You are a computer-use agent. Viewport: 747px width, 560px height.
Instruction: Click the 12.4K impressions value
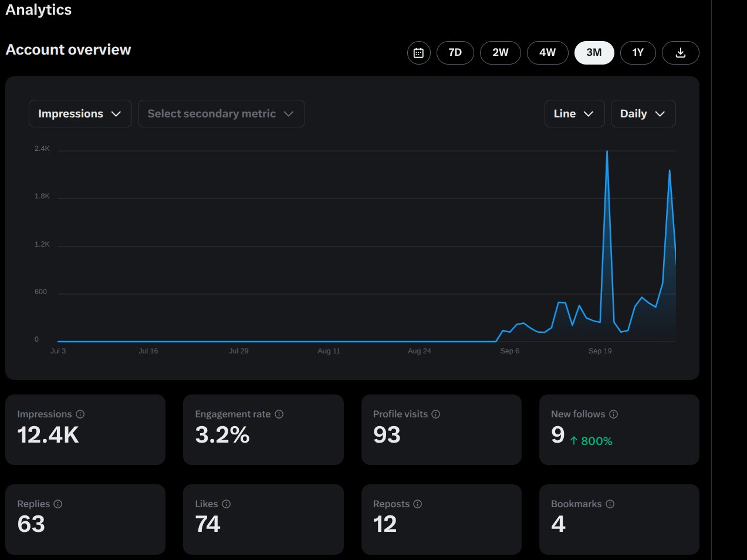48,436
